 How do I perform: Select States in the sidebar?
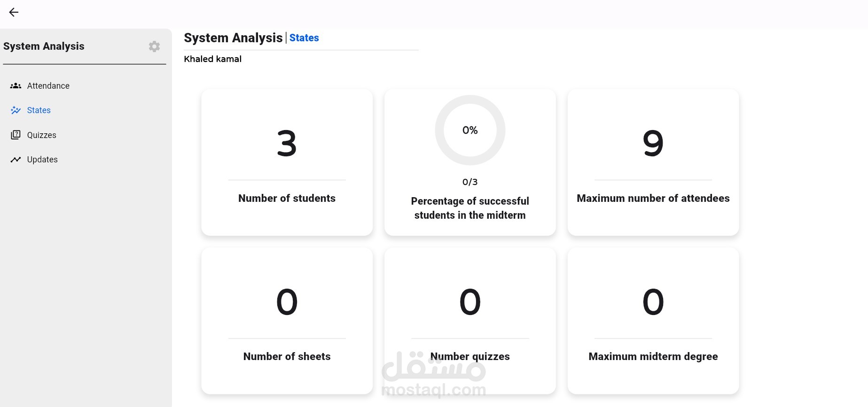(39, 110)
